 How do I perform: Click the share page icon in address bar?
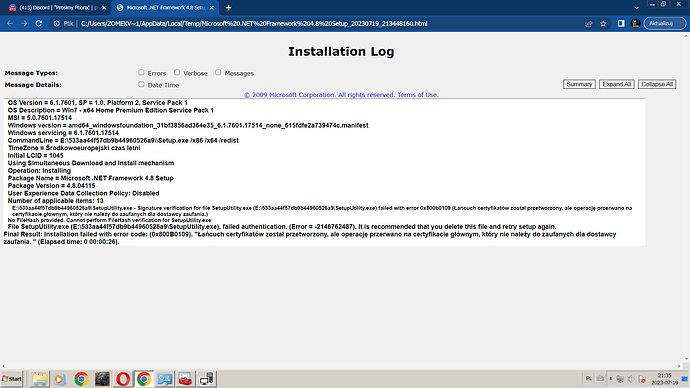(589, 24)
